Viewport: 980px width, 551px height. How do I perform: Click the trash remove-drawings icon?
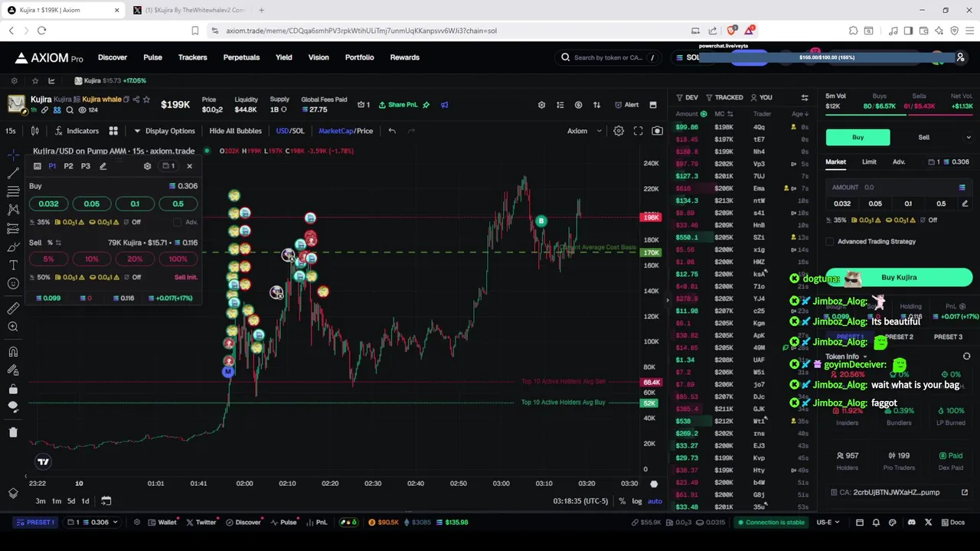(x=13, y=432)
